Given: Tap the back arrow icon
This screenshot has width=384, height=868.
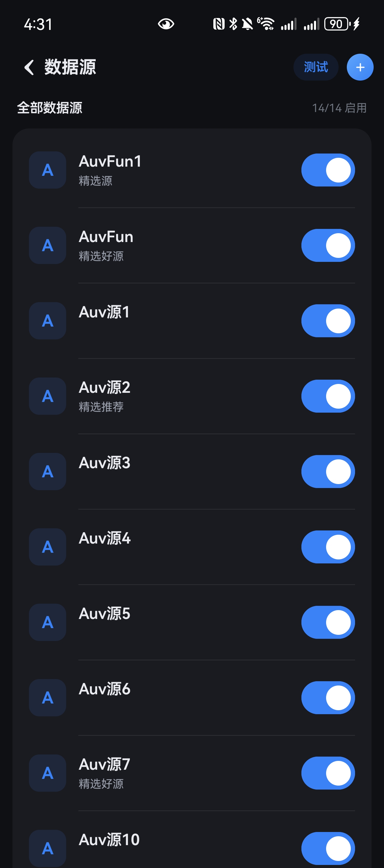Looking at the screenshot, I should (x=29, y=67).
